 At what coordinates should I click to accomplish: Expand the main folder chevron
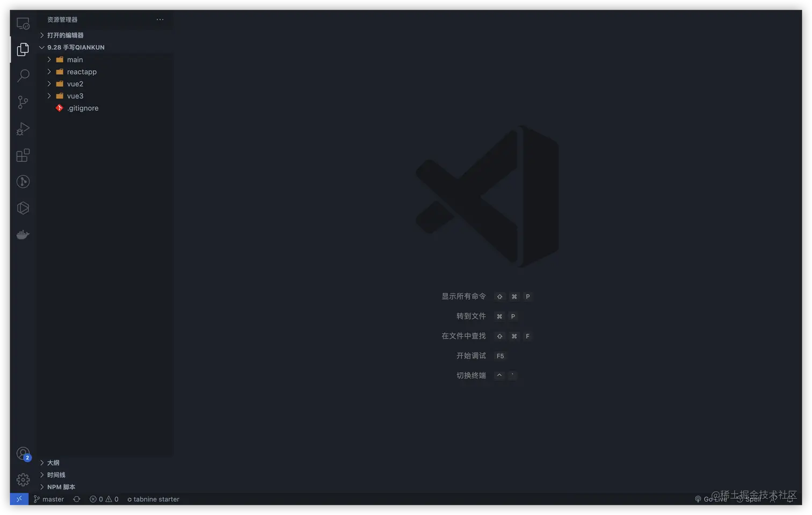[49, 60]
